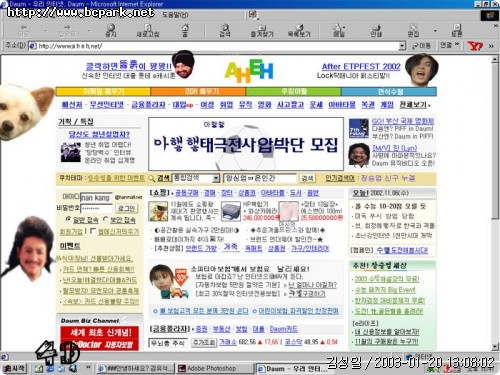Open the 시작 Start button
500x375 pixels.
(14, 368)
